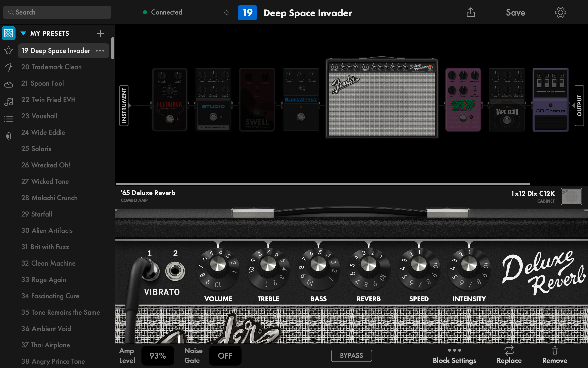Click Deep Space Invader preset title
The height and width of the screenshot is (368, 588).
pyautogui.click(x=308, y=13)
